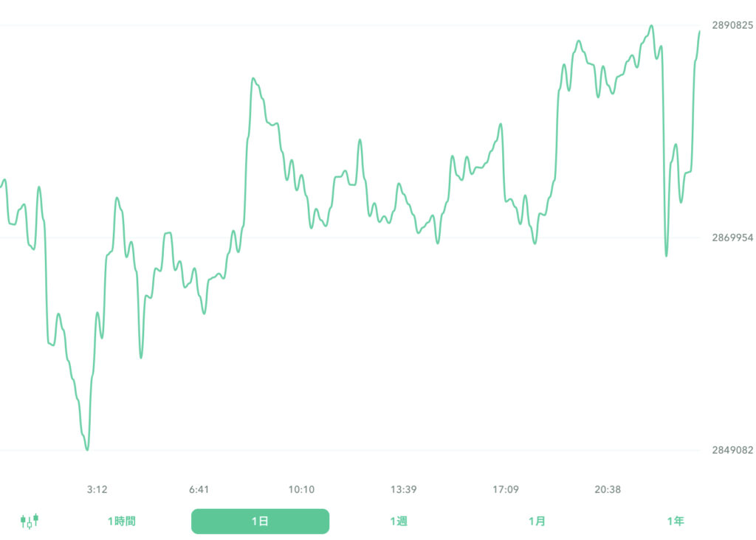This screenshot has width=756, height=540.
Task: Select the 17:09 time axis label
Action: click(506, 489)
